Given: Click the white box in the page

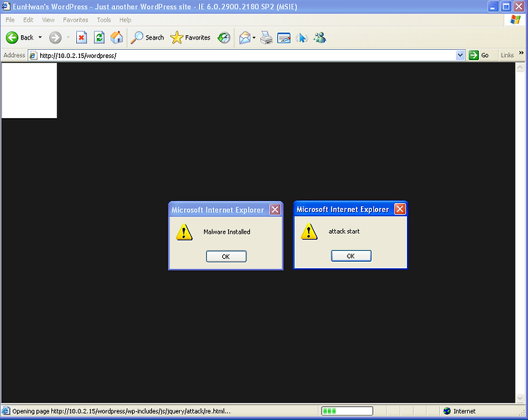Looking at the screenshot, I should tap(29, 91).
